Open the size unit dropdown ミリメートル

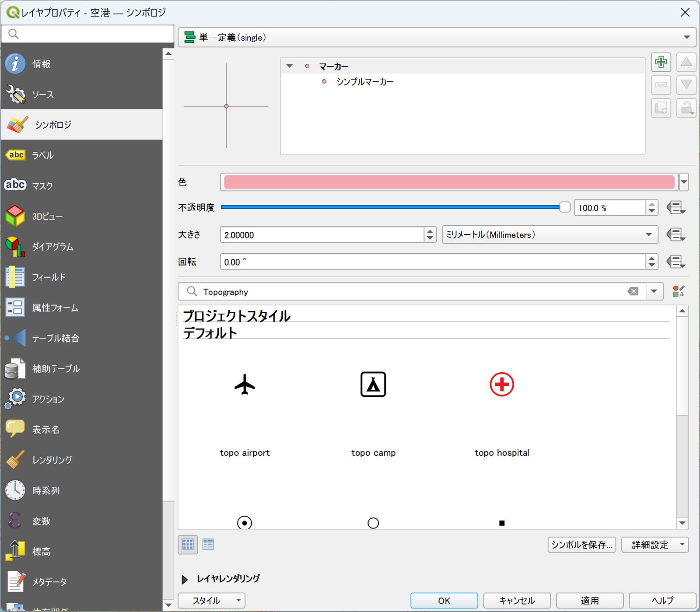tap(550, 235)
